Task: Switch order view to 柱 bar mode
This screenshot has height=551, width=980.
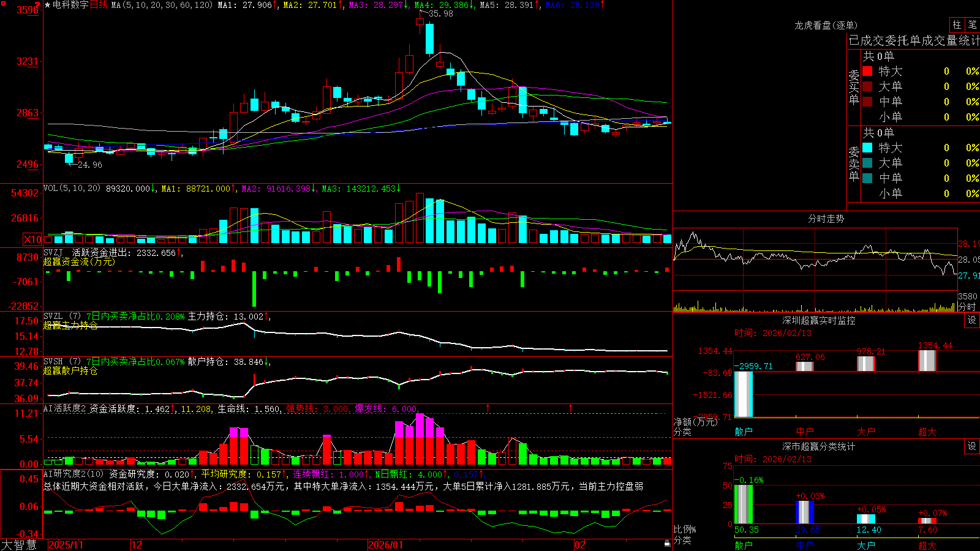Action: point(957,24)
